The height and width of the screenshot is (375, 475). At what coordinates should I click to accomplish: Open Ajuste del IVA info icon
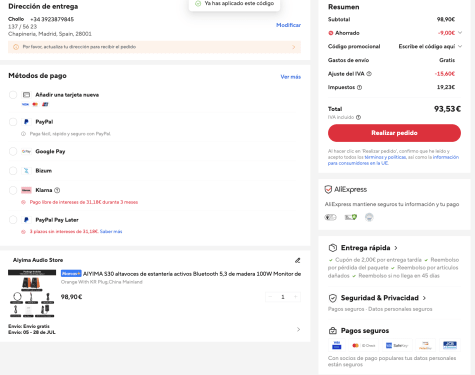tap(369, 74)
